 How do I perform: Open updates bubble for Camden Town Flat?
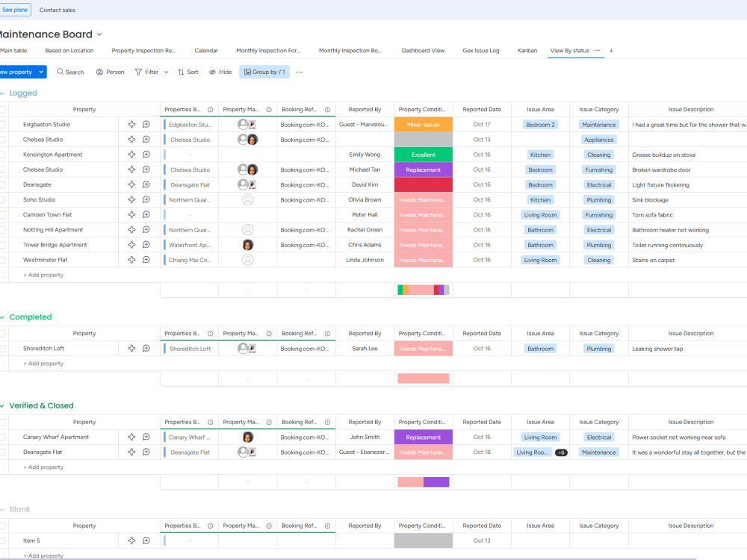pos(146,215)
